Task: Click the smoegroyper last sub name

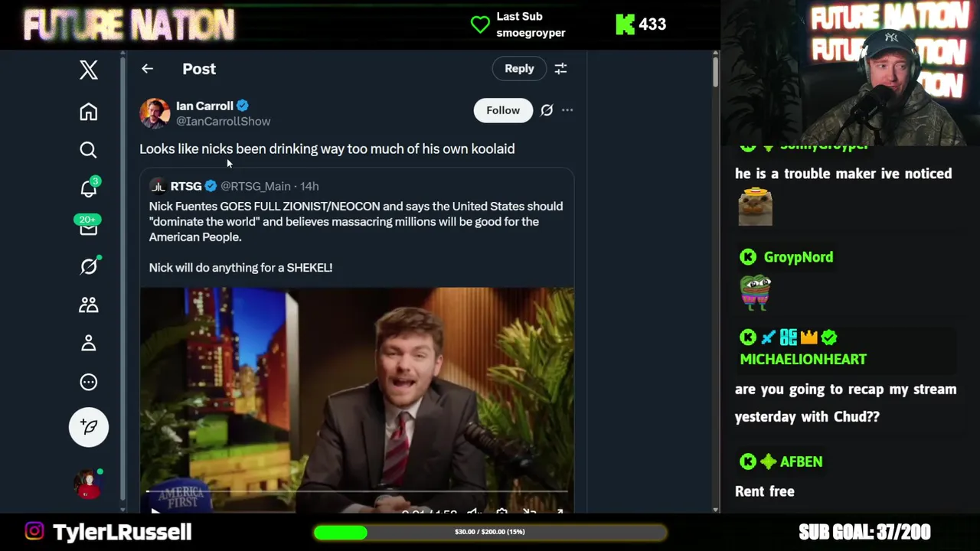Action: (x=531, y=33)
